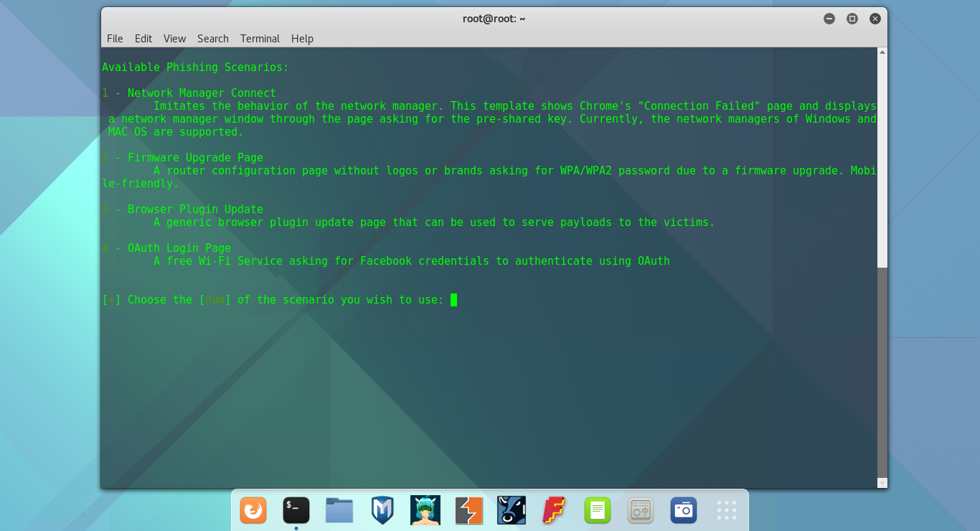Open the blue camera screenshot dock icon
980x531 pixels.
(684, 510)
